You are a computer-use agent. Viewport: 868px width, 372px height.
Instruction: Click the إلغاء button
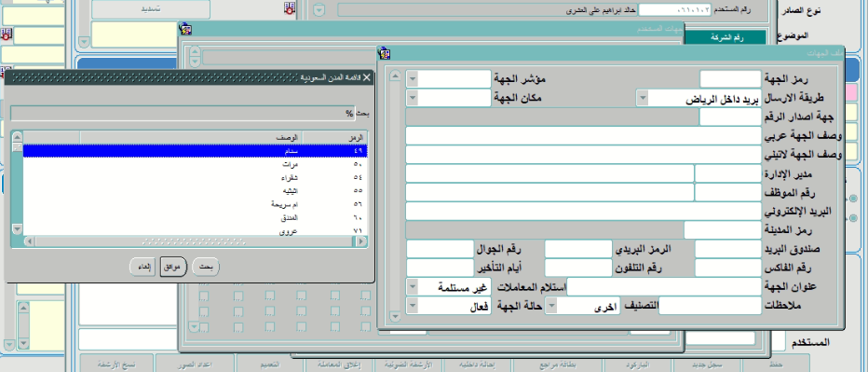(142, 267)
